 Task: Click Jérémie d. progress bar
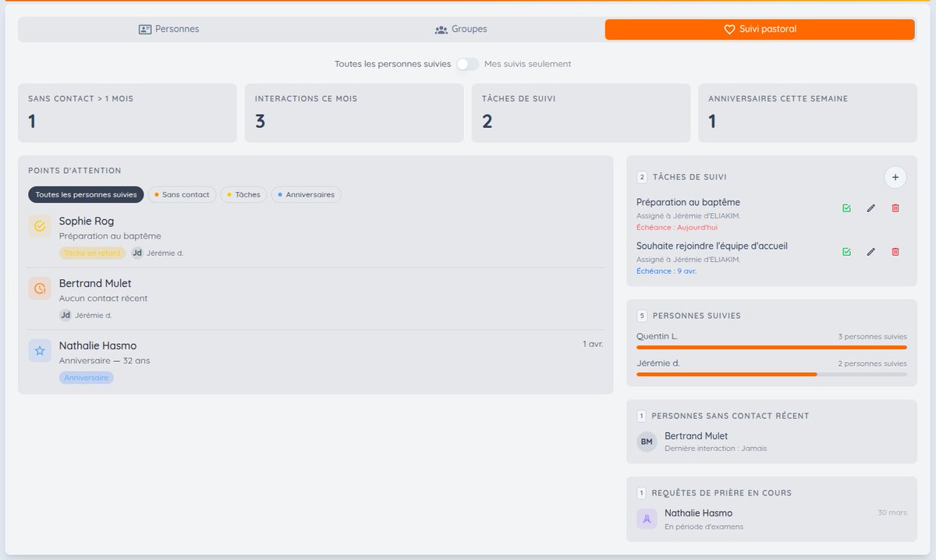pos(771,374)
